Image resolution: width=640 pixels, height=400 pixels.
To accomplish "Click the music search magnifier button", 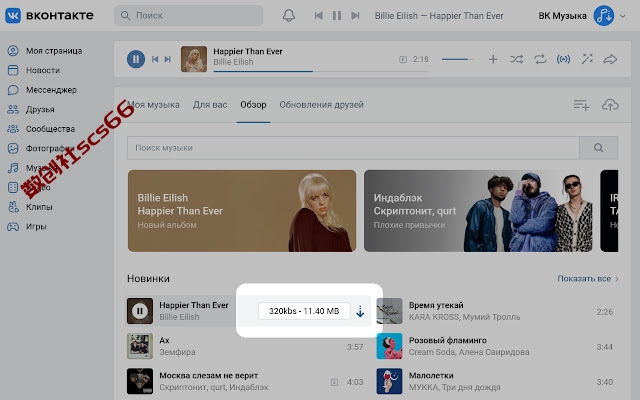I will (x=598, y=148).
